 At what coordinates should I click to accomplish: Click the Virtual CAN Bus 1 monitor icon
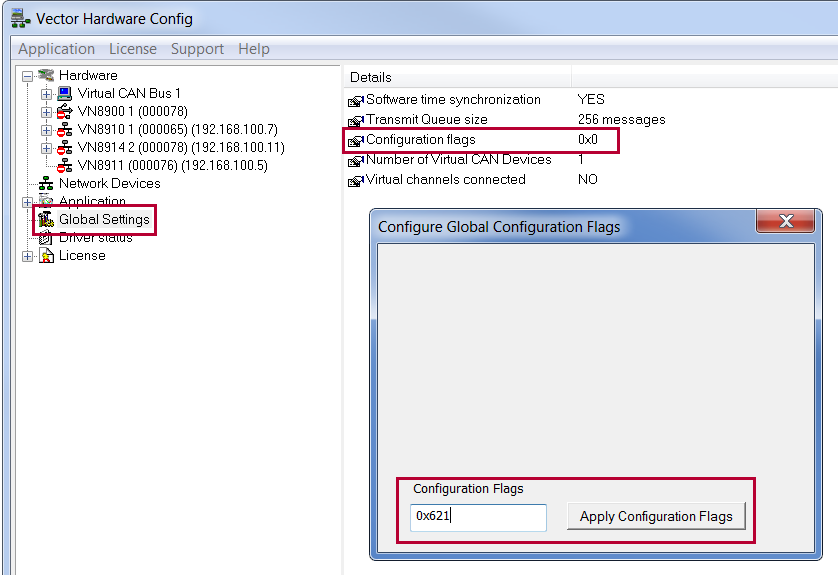pyautogui.click(x=65, y=94)
